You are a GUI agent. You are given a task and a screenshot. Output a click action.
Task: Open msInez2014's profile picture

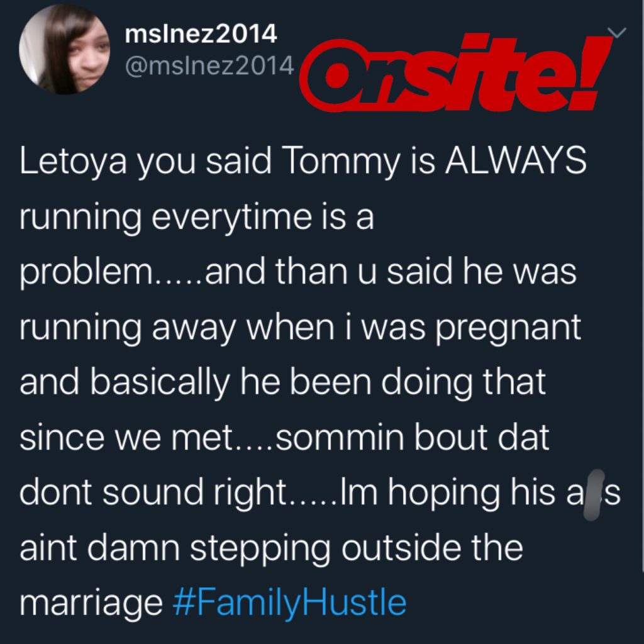click(64, 49)
